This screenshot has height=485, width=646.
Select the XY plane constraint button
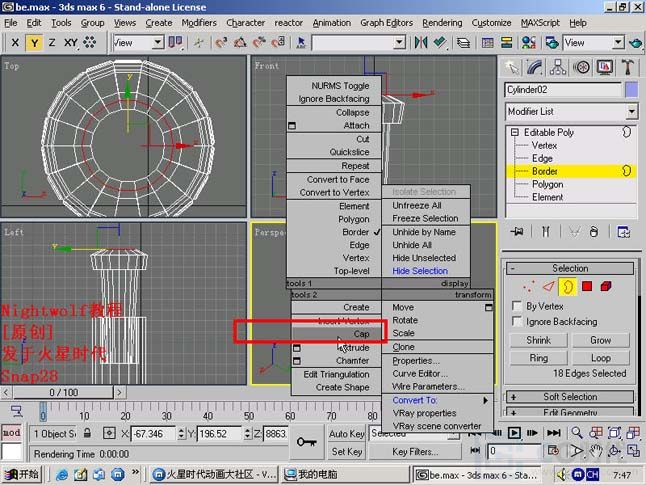pyautogui.click(x=70, y=42)
